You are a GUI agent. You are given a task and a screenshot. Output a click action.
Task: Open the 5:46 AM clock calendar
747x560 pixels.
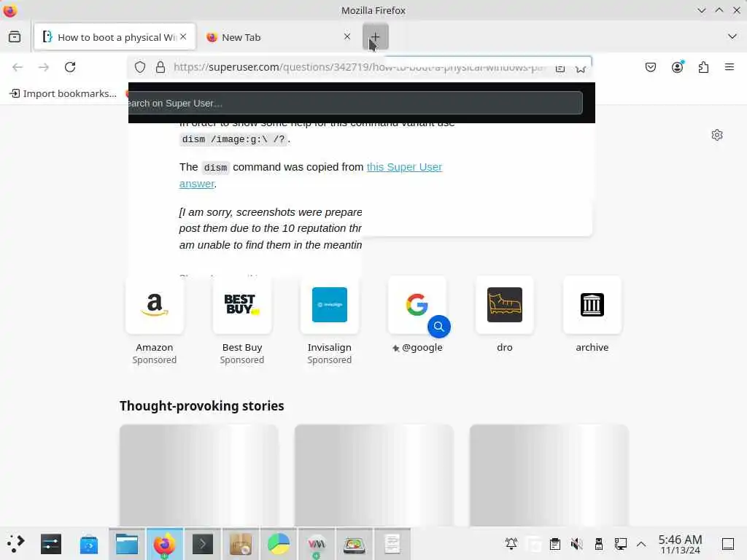click(681, 544)
